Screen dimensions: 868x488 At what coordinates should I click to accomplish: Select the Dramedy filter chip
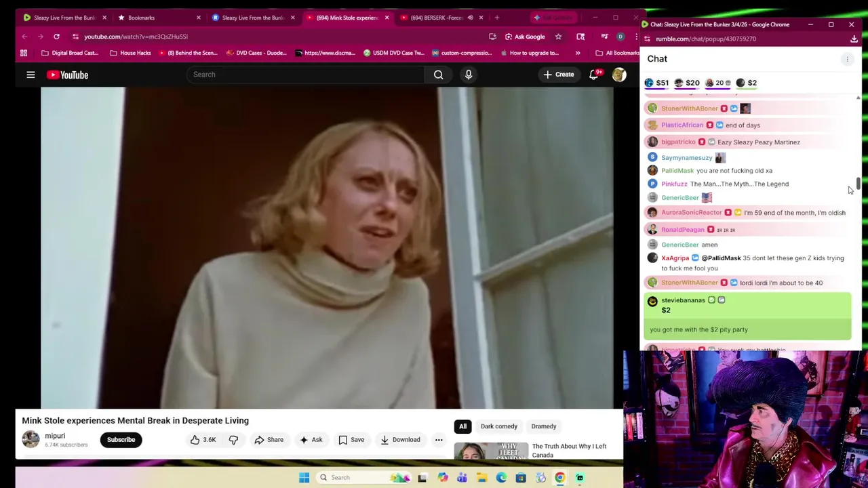click(x=544, y=426)
